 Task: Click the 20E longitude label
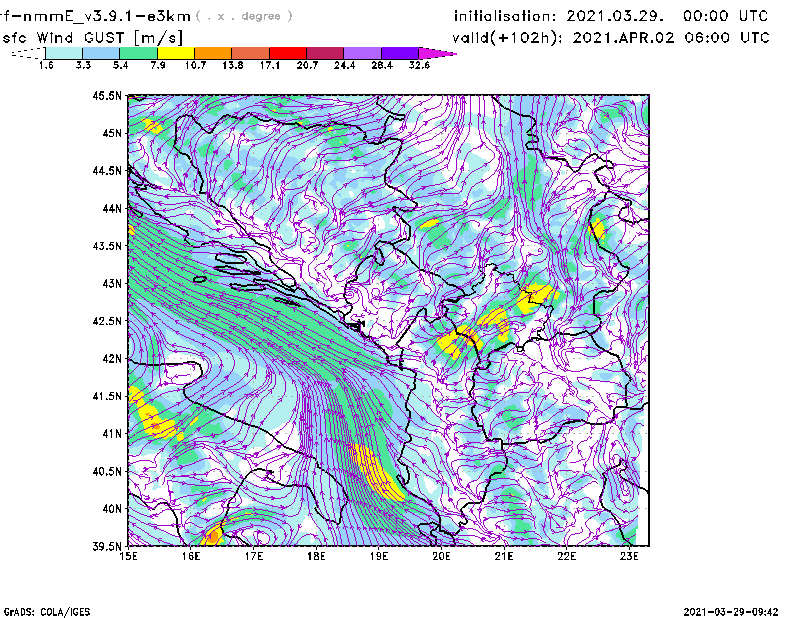[441, 556]
